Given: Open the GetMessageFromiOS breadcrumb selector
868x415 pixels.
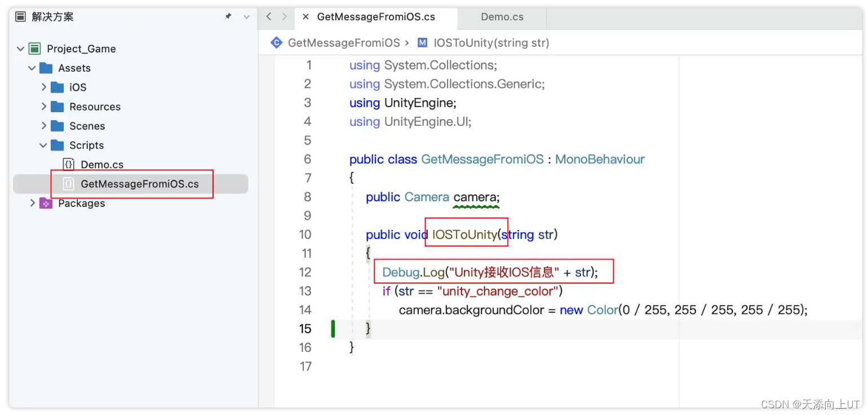Looking at the screenshot, I should pos(344,43).
